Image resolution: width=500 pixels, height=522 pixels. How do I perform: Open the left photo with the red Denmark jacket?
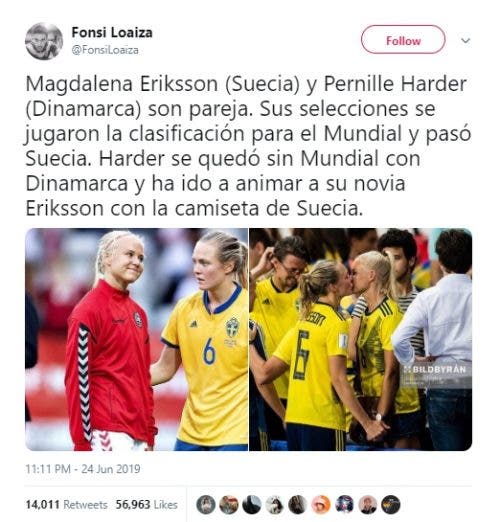(136, 339)
